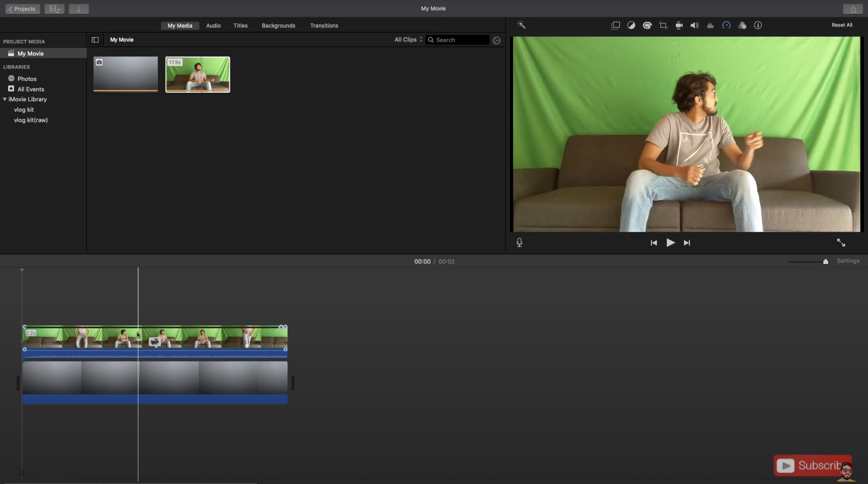Enable the voiceover recording microphone
The width and height of the screenshot is (868, 484).
pyautogui.click(x=519, y=242)
